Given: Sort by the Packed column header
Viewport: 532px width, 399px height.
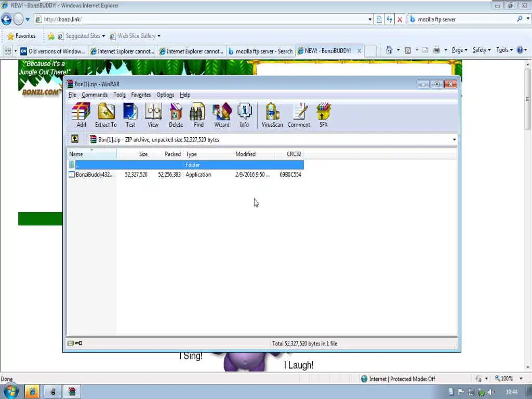Looking at the screenshot, I should point(167,154).
